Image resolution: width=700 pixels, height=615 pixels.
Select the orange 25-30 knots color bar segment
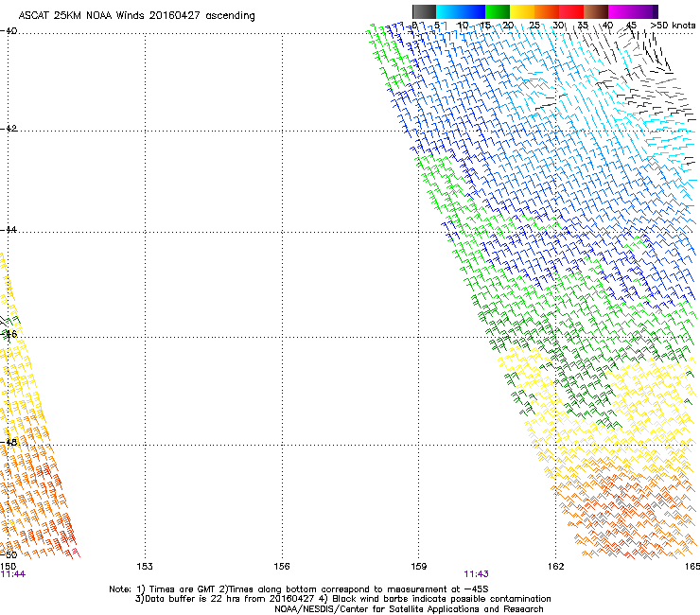(x=547, y=11)
